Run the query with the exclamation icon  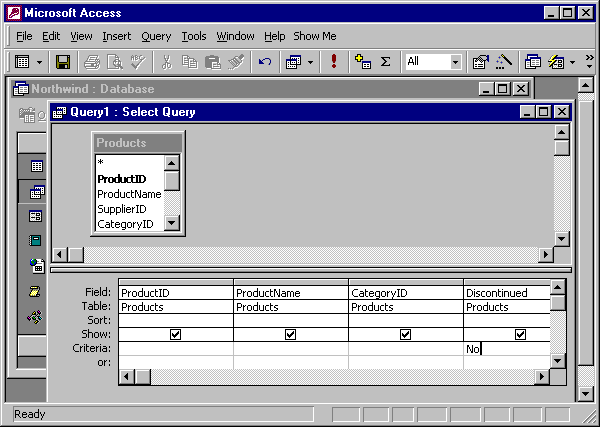333,62
